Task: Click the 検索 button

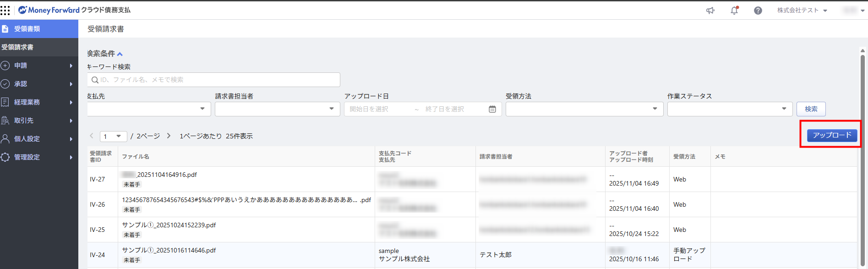Action: pyautogui.click(x=811, y=109)
